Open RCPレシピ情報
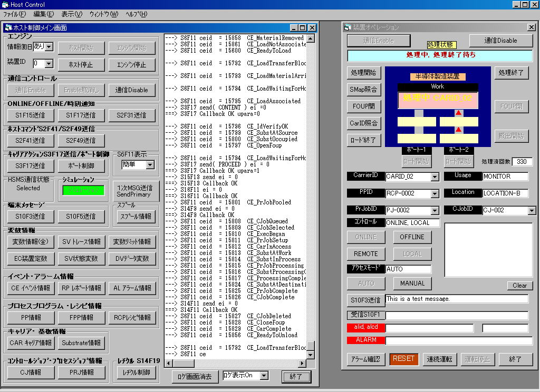Image resolution: width=540 pixels, height=392 pixels. (131, 317)
